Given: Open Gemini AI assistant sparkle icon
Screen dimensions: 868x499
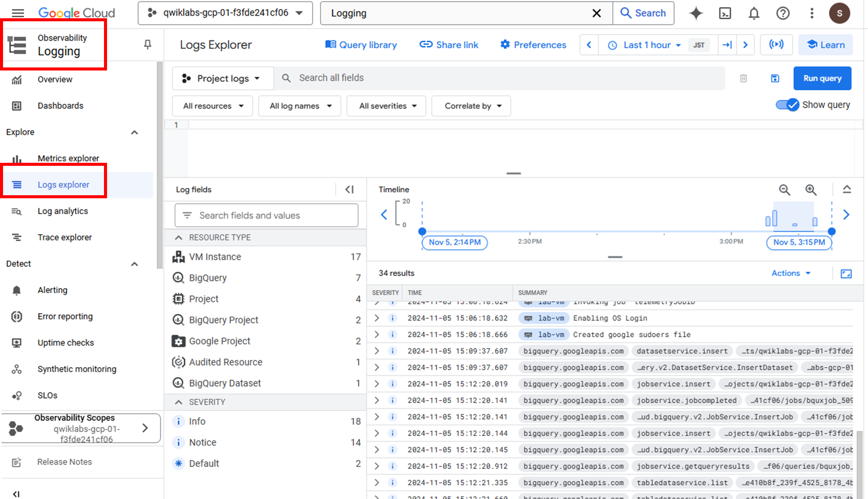Looking at the screenshot, I should [696, 13].
